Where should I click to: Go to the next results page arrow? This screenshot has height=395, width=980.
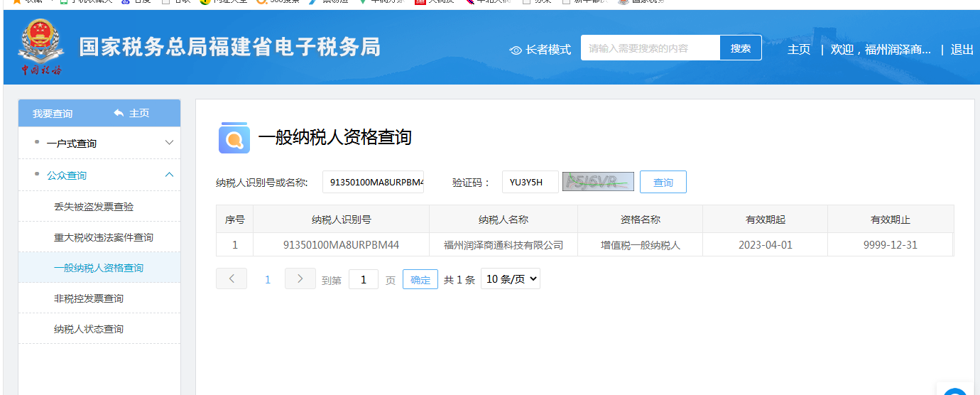tap(300, 278)
